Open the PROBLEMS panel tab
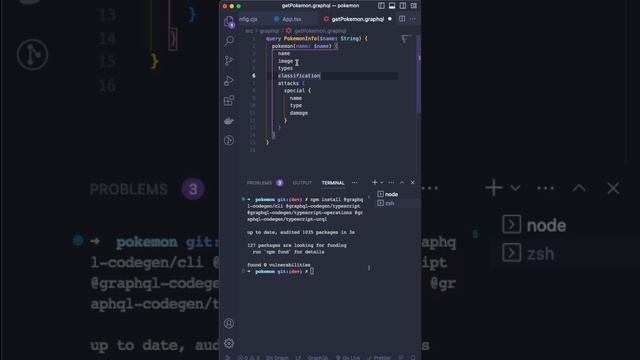Screen dimensions: 640x360 264,183
